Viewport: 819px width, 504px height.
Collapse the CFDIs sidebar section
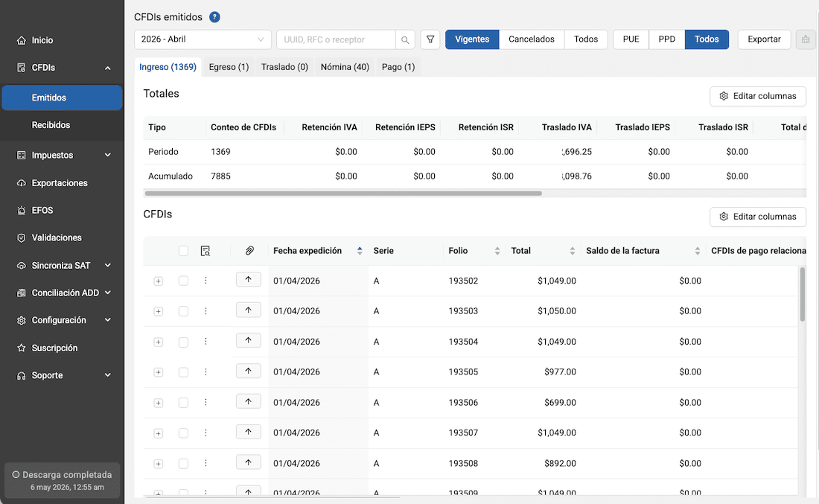[x=108, y=68]
